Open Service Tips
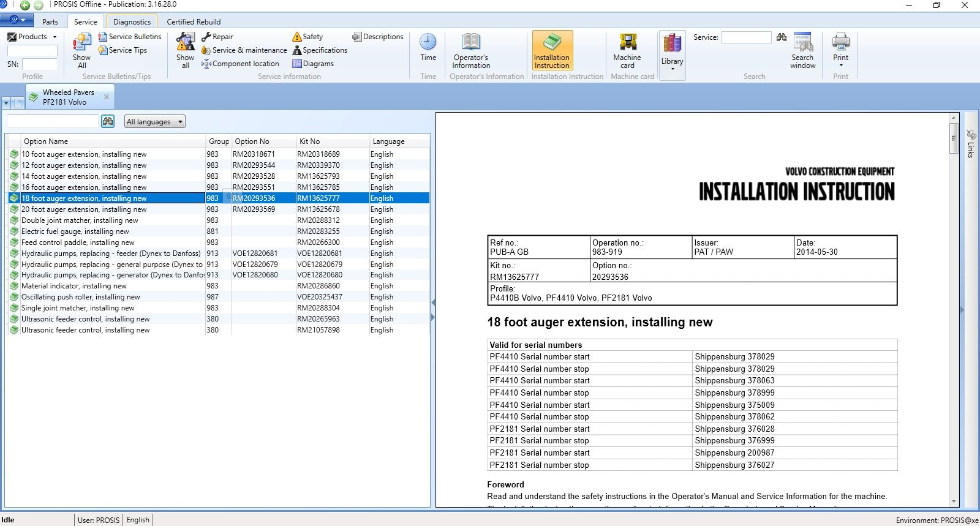The image size is (980, 526). (123, 50)
